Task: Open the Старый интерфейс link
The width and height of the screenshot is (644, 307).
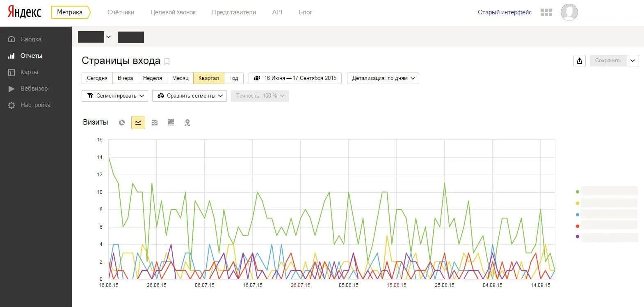Action: 505,12
